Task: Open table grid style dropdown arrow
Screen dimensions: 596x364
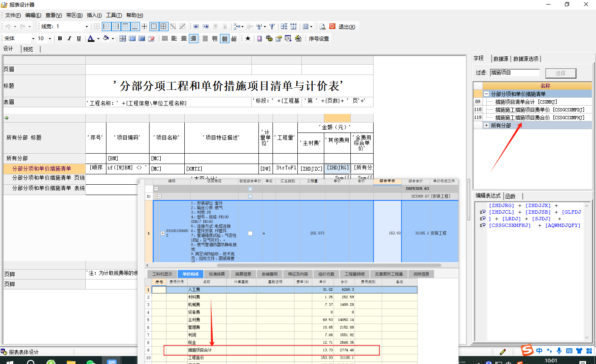Action: click(311, 27)
